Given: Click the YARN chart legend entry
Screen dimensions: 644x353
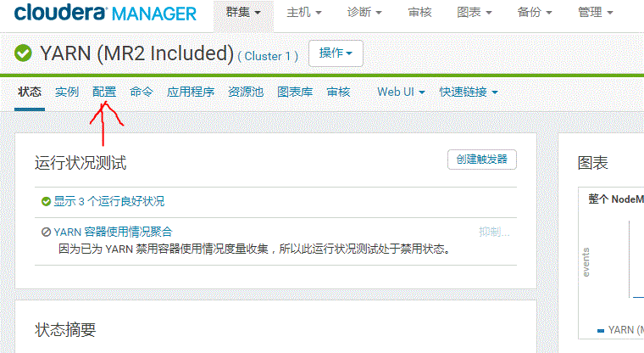Looking at the screenshot, I should click(x=620, y=330).
